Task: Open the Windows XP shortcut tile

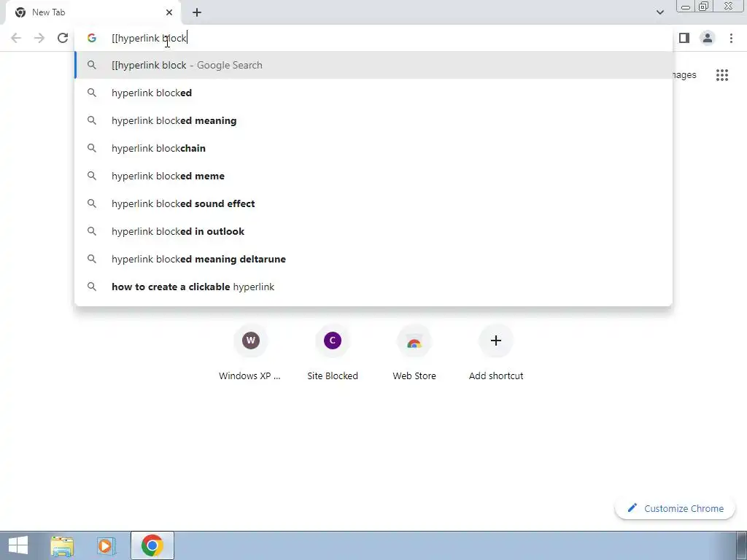Action: [250, 353]
